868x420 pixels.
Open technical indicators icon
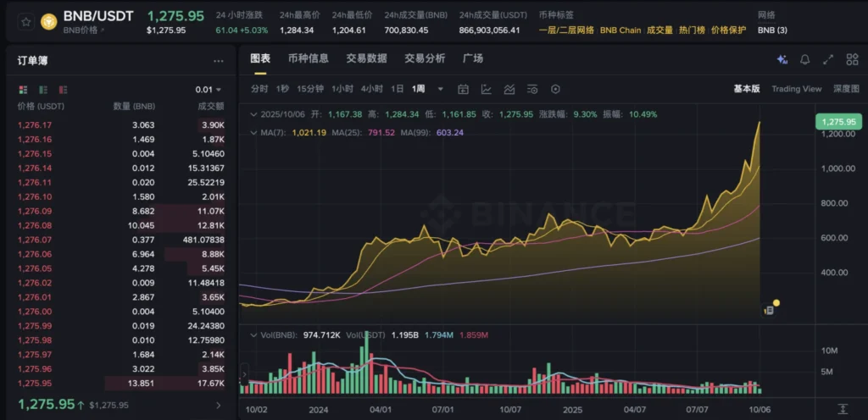coord(509,89)
